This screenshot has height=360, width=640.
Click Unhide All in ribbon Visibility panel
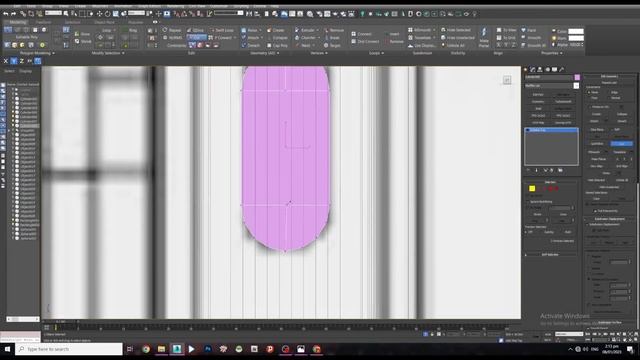453,45
